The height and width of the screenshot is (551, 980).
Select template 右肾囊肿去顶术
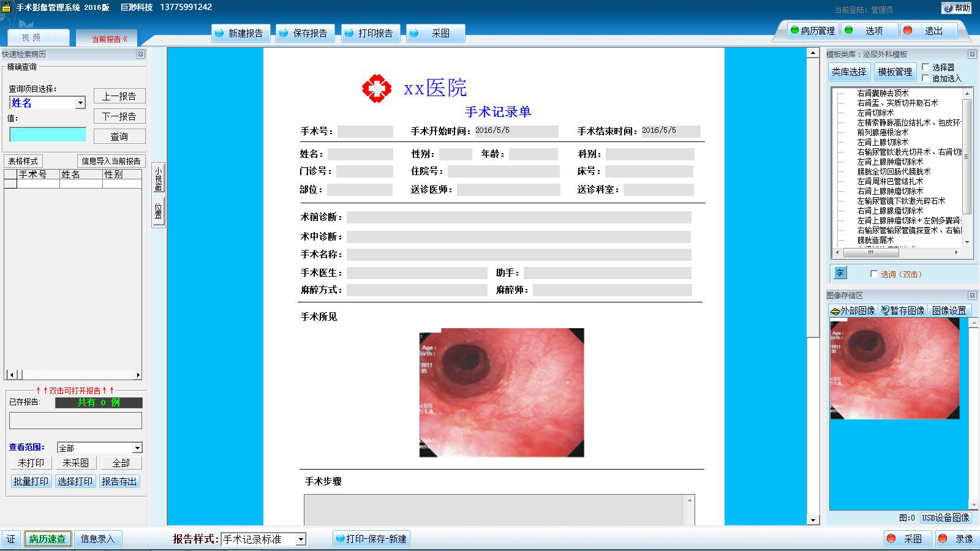coord(883,93)
